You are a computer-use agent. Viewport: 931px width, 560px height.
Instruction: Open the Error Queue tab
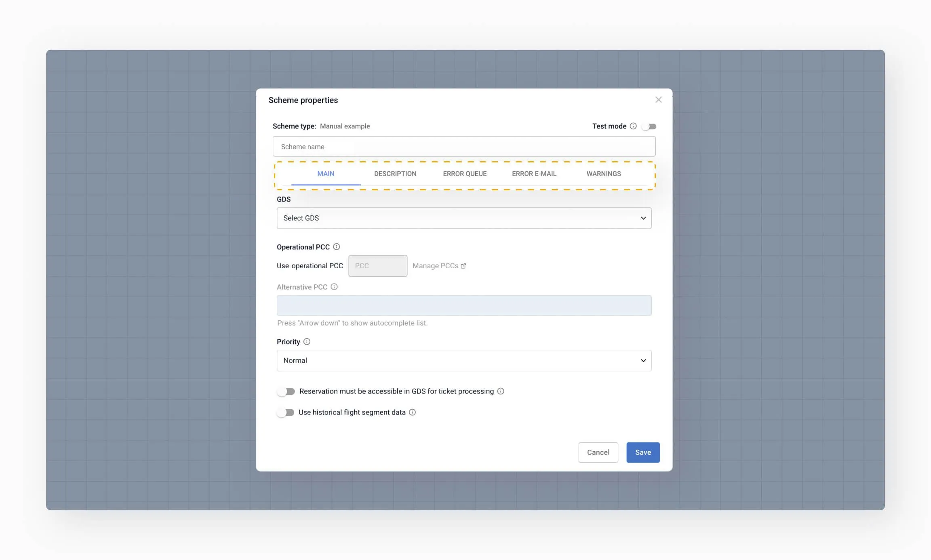pyautogui.click(x=465, y=174)
